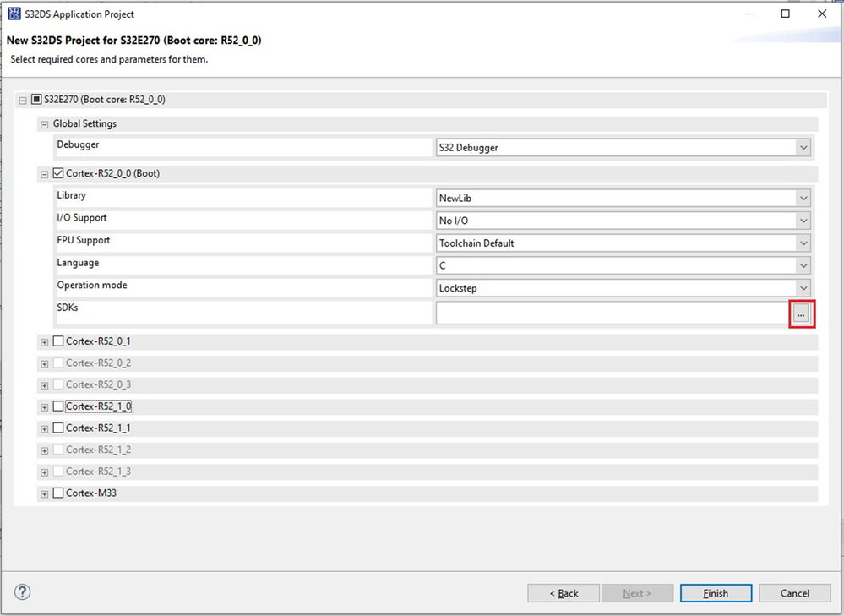
Task: Expand the Cortex-R52_0_2 section
Action: point(45,364)
